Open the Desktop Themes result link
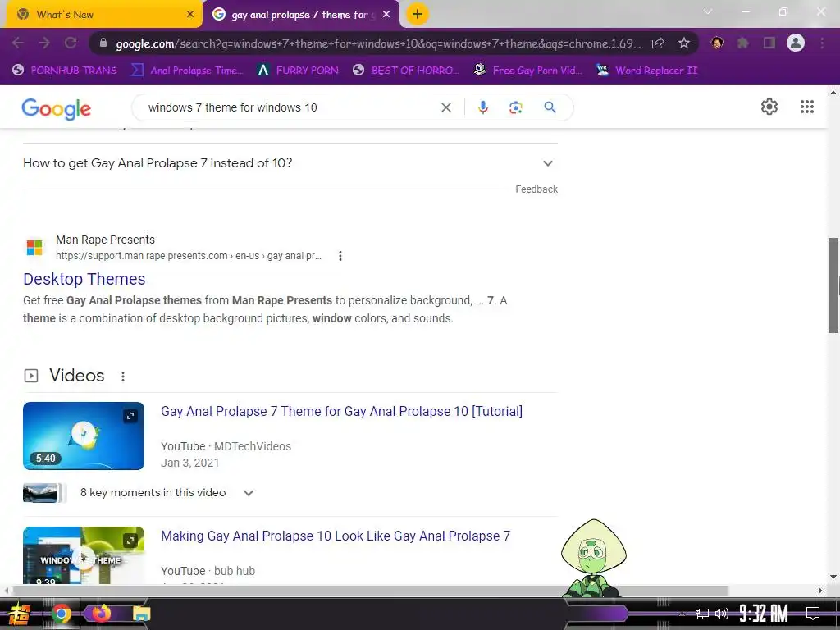This screenshot has width=840, height=630. [84, 279]
